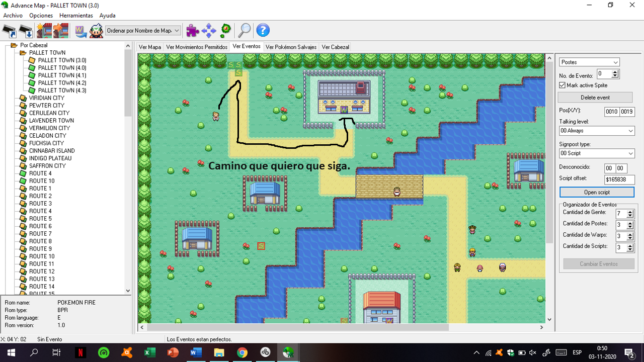Screen dimensions: 644x362
Task: Select VIRIDIAN CITY in the map tree
Action: coord(46,98)
